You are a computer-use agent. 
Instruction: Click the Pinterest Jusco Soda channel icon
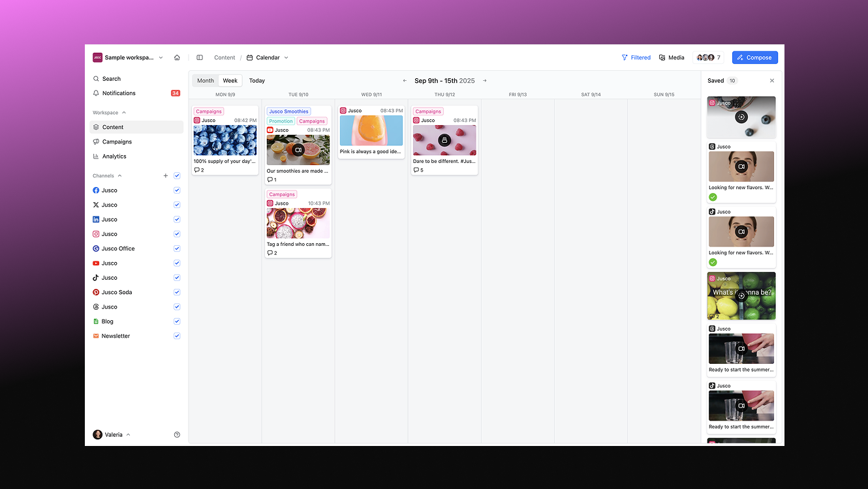[x=96, y=292]
